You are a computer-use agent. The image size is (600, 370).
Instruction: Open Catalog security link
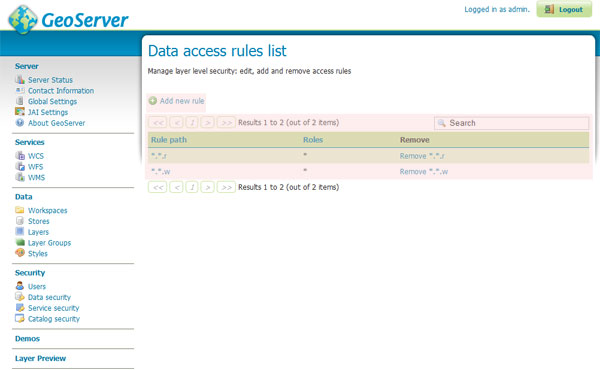pyautogui.click(x=54, y=319)
